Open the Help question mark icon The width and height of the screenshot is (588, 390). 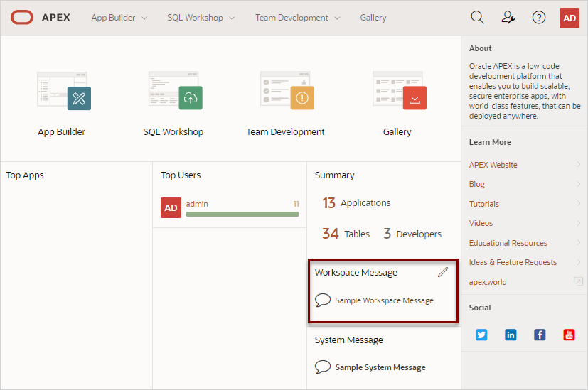click(x=539, y=17)
